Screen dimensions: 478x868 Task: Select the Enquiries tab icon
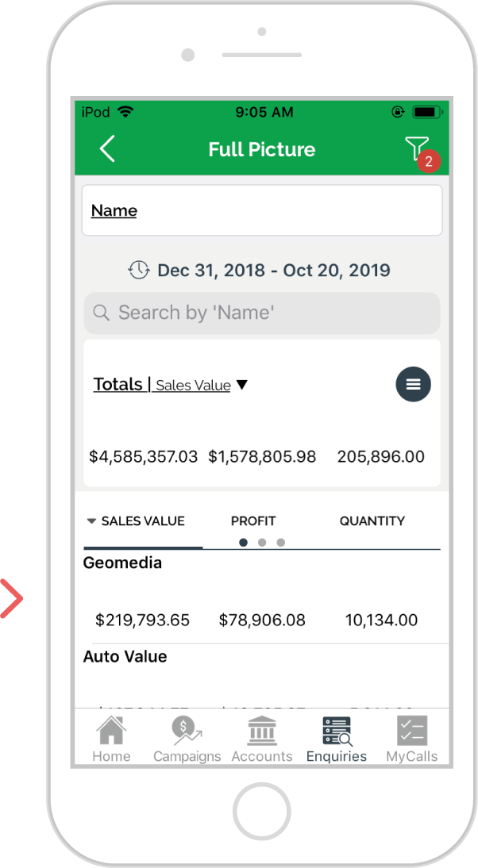coord(337,731)
